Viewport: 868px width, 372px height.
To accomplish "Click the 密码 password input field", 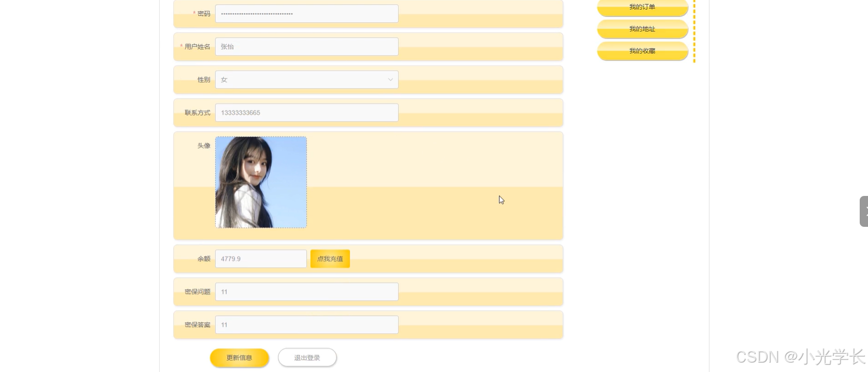I will (307, 14).
